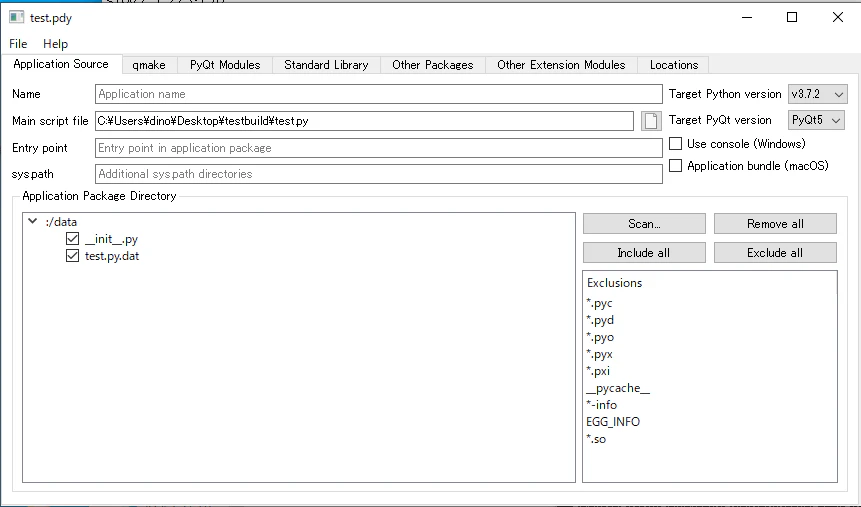Click the Exclude all button

point(775,253)
